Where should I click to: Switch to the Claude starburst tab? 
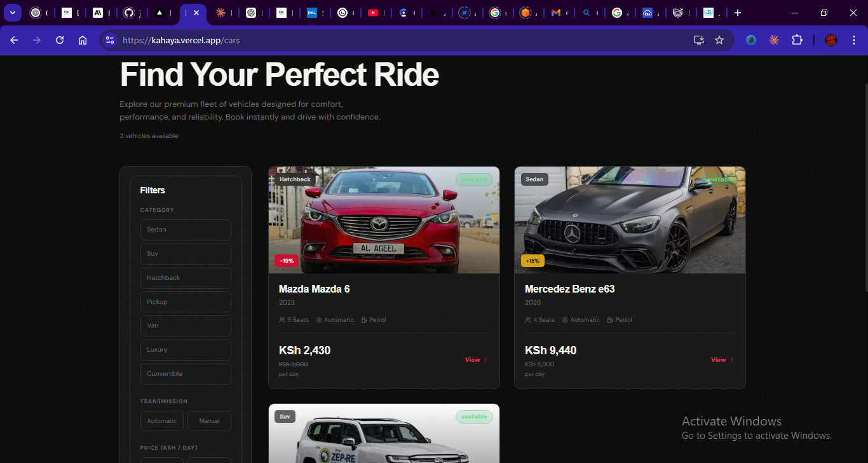[x=220, y=13]
